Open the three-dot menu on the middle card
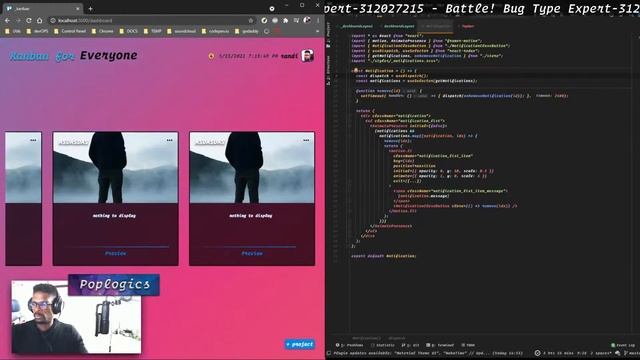640x360 pixels. (169, 140)
